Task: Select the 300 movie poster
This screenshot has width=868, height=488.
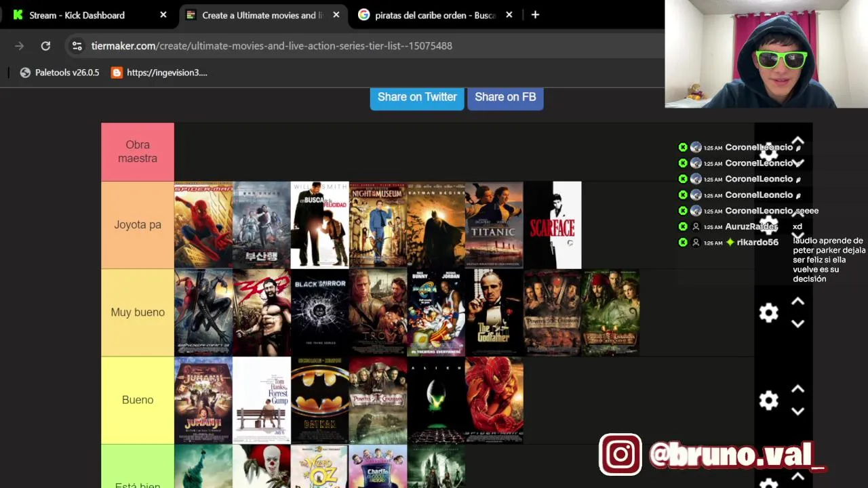Action: click(262, 312)
